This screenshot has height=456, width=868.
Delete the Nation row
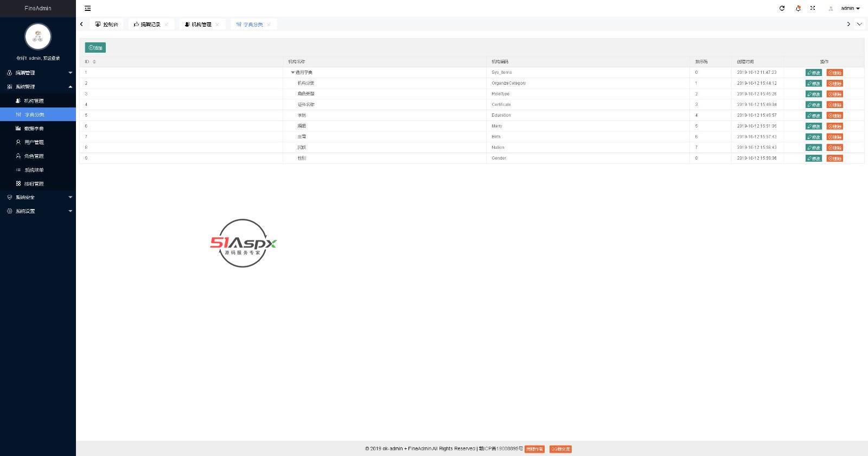coord(835,148)
